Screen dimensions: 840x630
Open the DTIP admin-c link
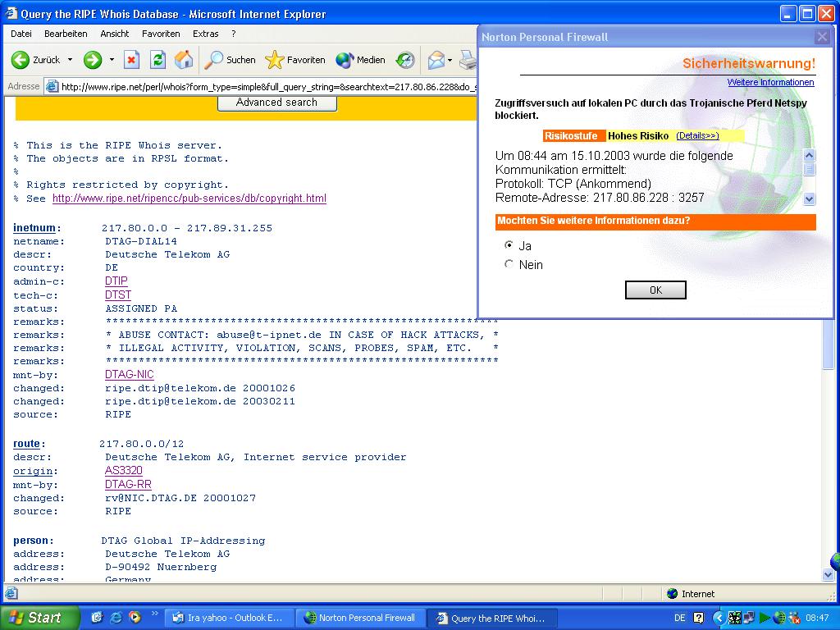[x=116, y=281]
